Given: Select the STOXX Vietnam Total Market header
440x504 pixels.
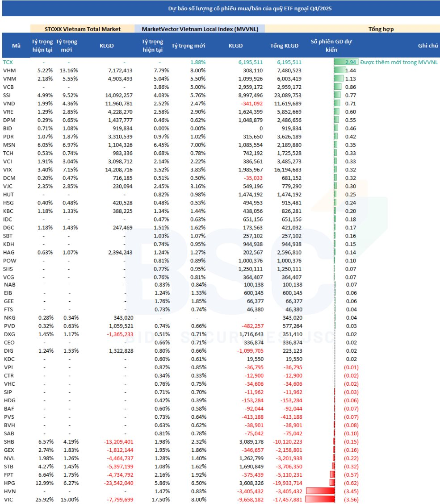Looking at the screenshot, I should click(x=83, y=29).
